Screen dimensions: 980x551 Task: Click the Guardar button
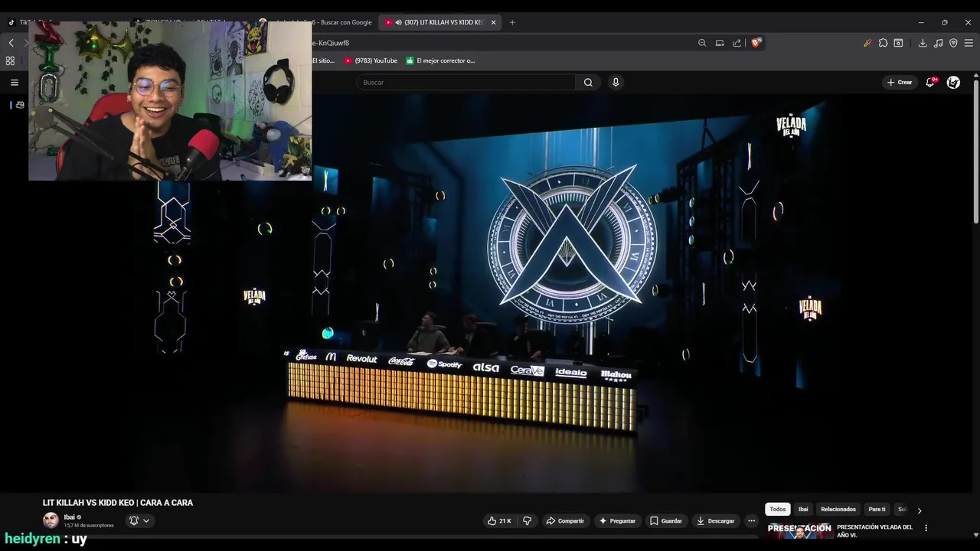(665, 520)
